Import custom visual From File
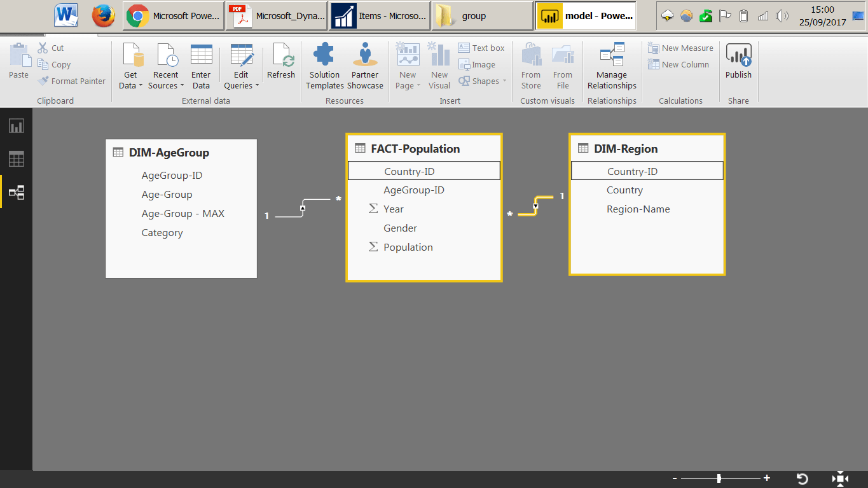 click(x=563, y=67)
